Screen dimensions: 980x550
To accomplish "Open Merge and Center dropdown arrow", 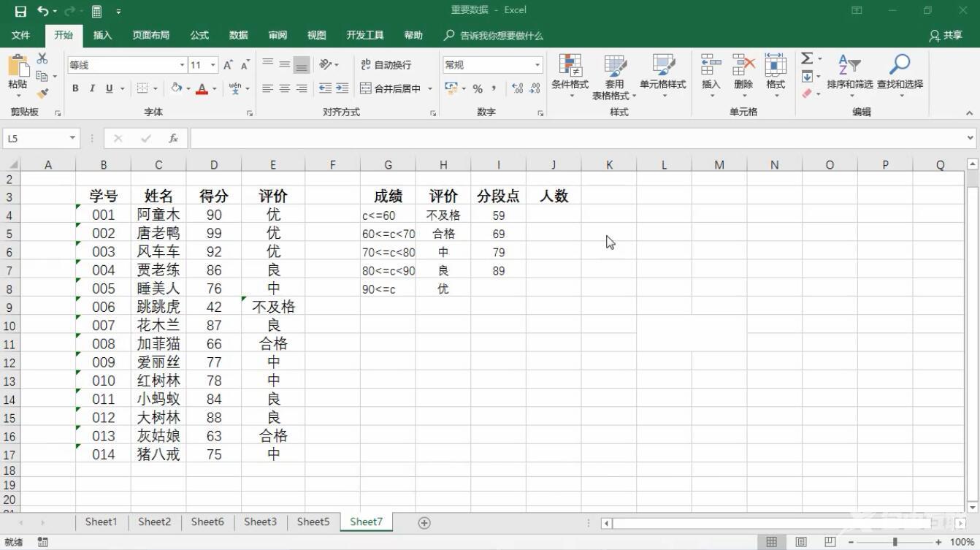I will 430,89.
